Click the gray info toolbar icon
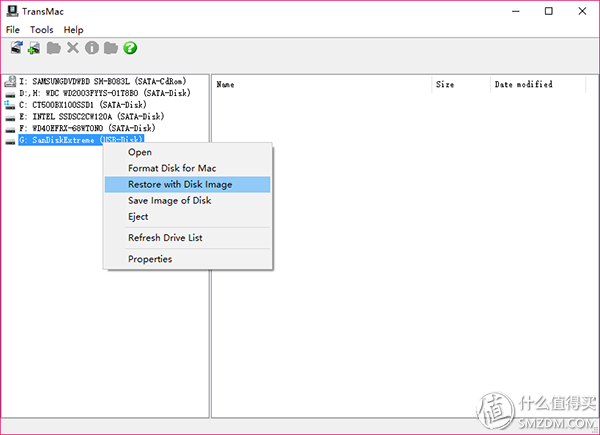The width and height of the screenshot is (600, 435). pos(92,48)
